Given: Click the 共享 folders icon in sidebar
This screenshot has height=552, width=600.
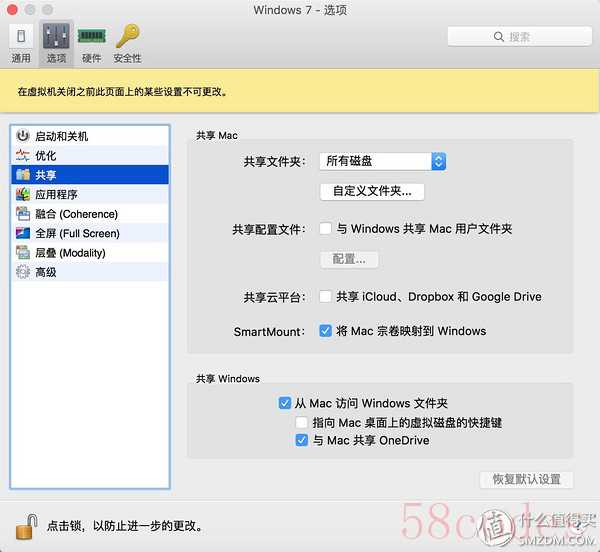Looking at the screenshot, I should coord(23,175).
